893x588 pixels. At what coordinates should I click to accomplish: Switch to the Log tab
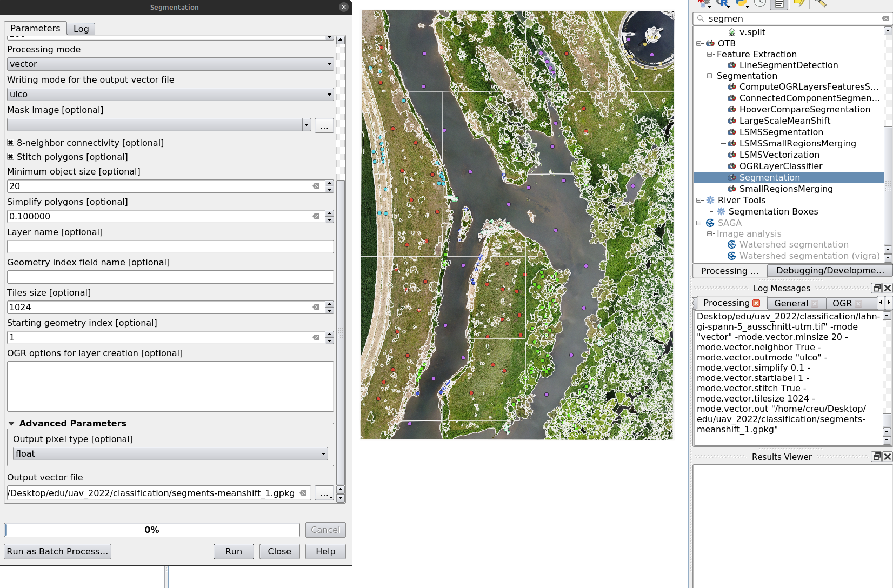coord(81,29)
